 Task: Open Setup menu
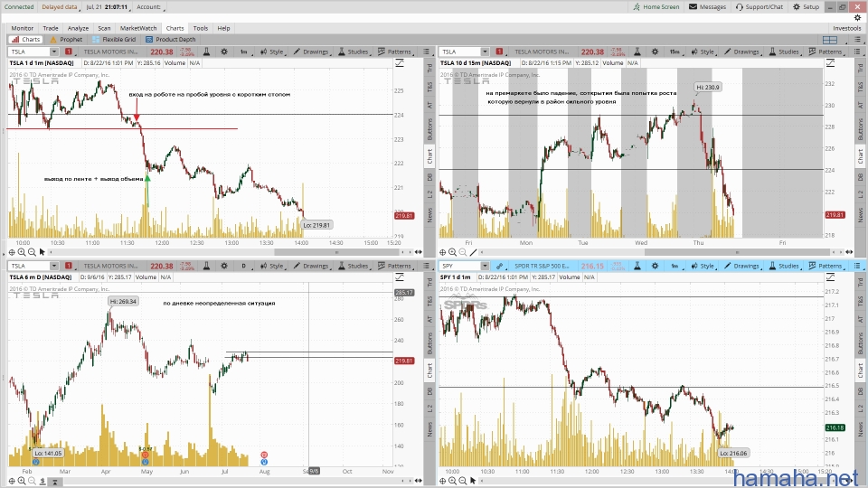point(806,6)
